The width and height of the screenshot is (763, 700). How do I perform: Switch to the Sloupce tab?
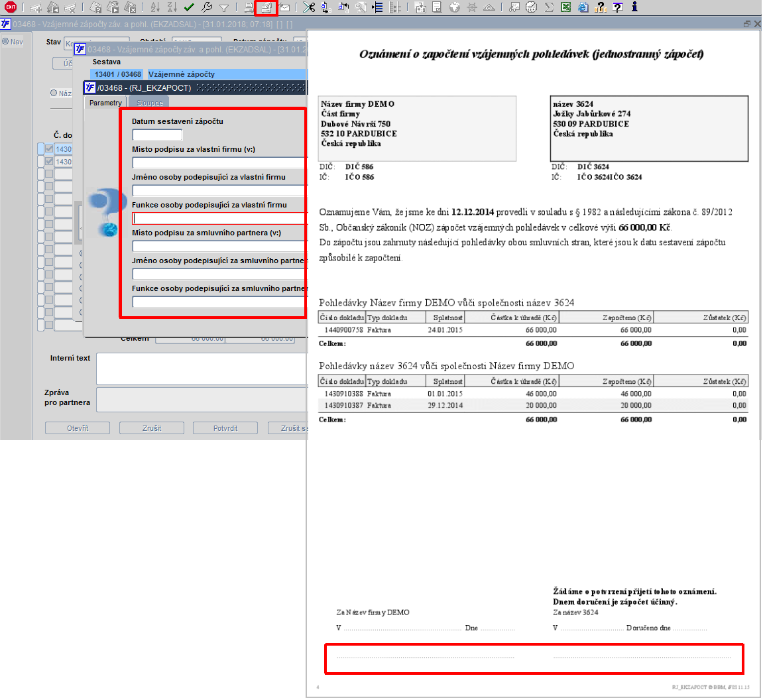point(149,103)
